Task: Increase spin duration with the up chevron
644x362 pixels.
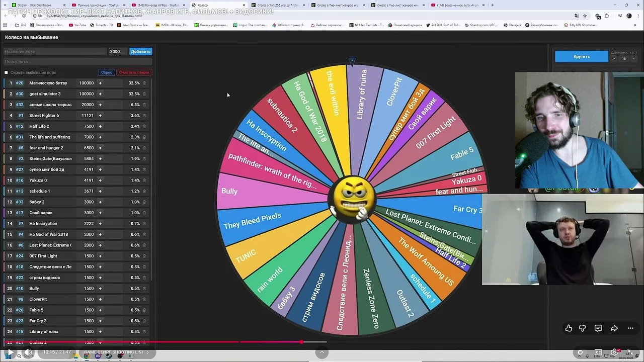Action: tap(633, 59)
